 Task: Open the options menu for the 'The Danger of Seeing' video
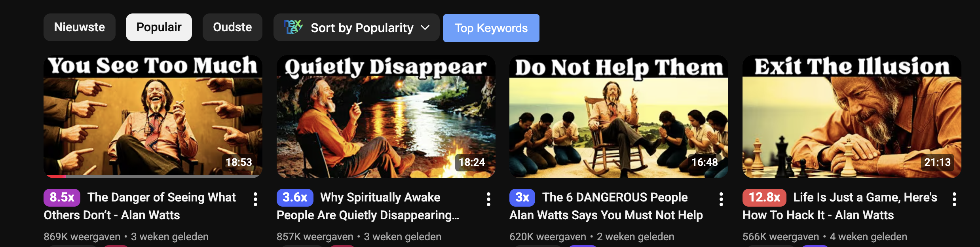coord(255,199)
